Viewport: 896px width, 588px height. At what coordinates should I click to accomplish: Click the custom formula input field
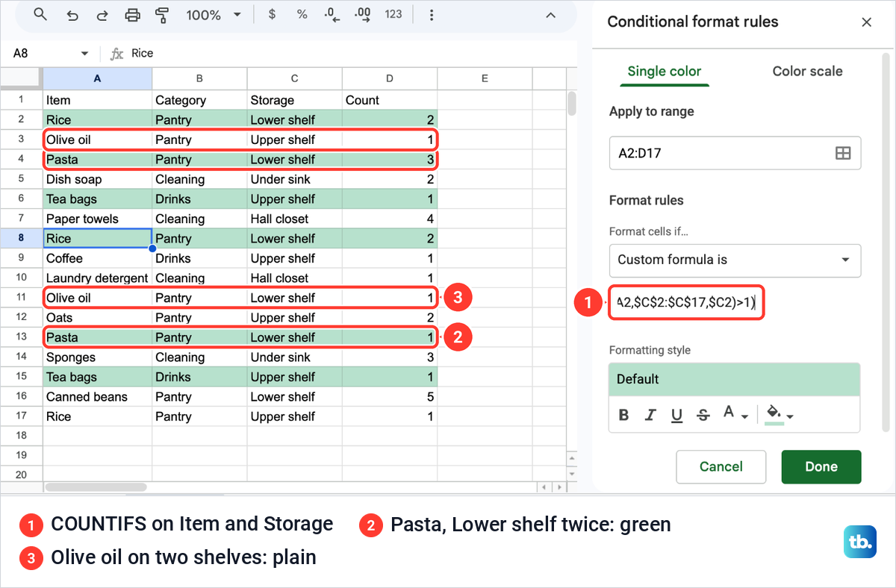[x=686, y=302]
